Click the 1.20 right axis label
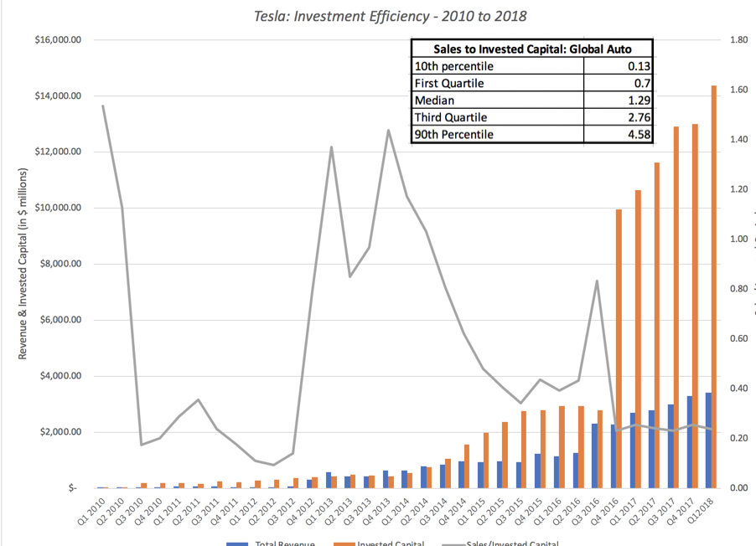Viewport: 756px width, 546px height. [738, 189]
